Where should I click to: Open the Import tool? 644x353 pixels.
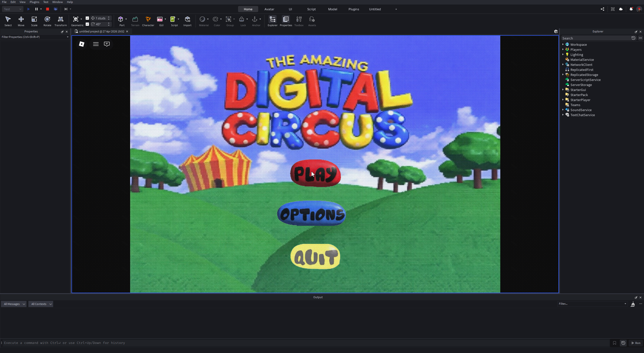point(187,21)
